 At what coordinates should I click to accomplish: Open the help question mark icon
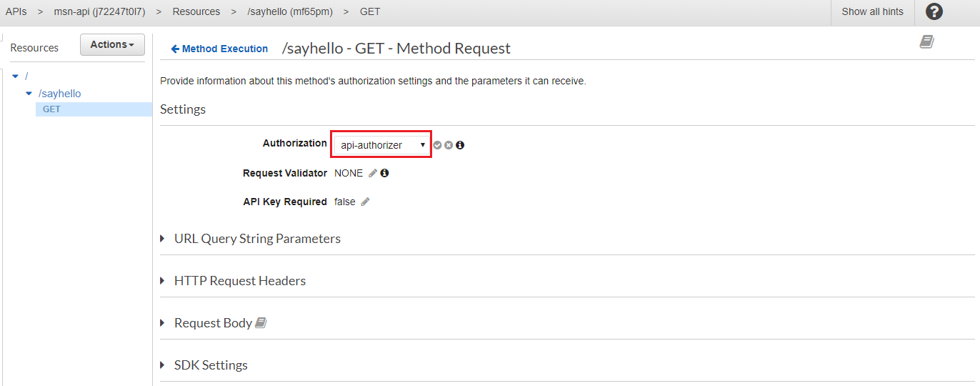click(934, 11)
